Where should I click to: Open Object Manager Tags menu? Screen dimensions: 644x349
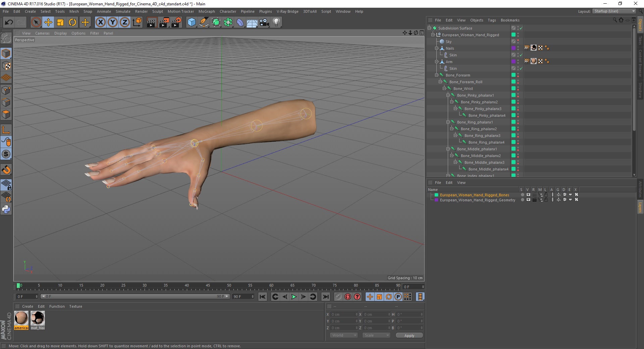point(492,20)
